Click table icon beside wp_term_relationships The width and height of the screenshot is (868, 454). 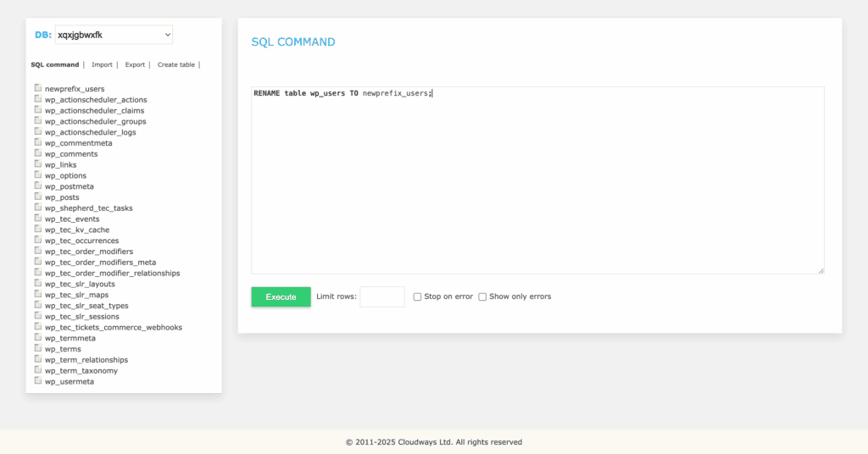pyautogui.click(x=37, y=359)
